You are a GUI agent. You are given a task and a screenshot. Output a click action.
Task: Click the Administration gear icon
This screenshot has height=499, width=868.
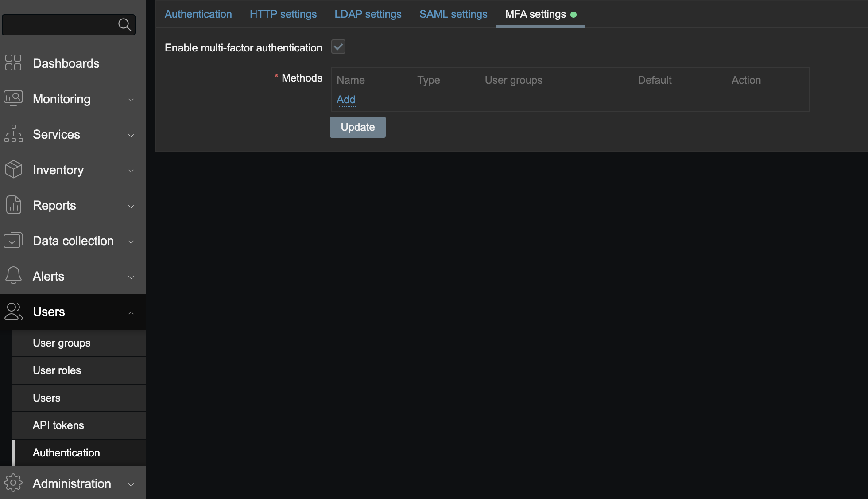click(x=13, y=483)
